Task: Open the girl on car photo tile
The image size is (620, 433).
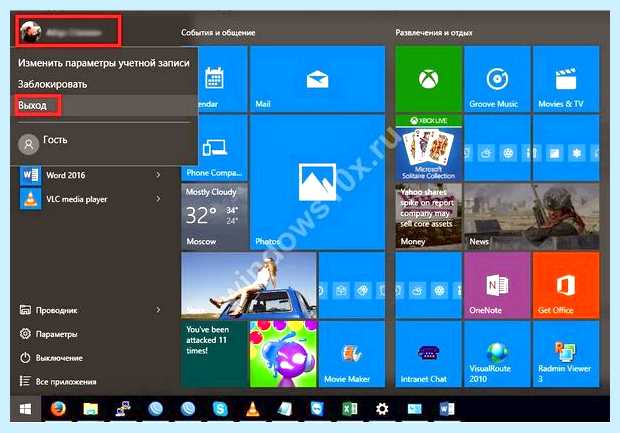Action: [249, 285]
